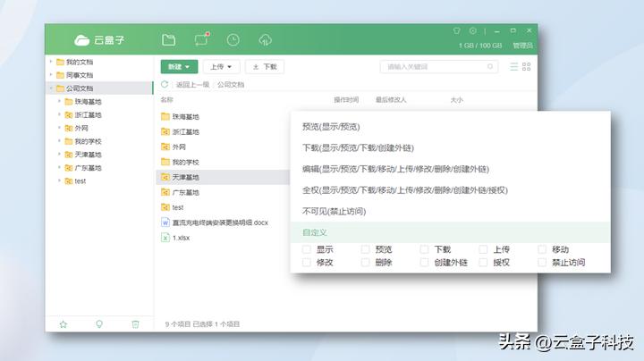Expand 珠海基地 arrow in sidebar tree

(59, 101)
